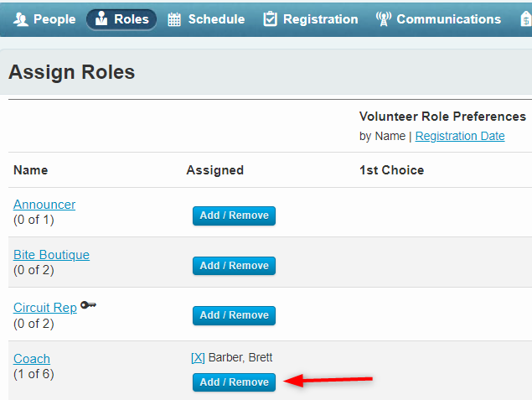
Task: Click Add / Remove for Bite Boutique
Action: pos(234,266)
